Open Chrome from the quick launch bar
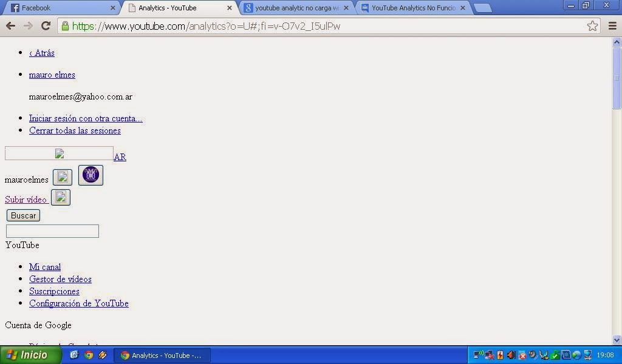This screenshot has height=364, width=622. click(89, 355)
